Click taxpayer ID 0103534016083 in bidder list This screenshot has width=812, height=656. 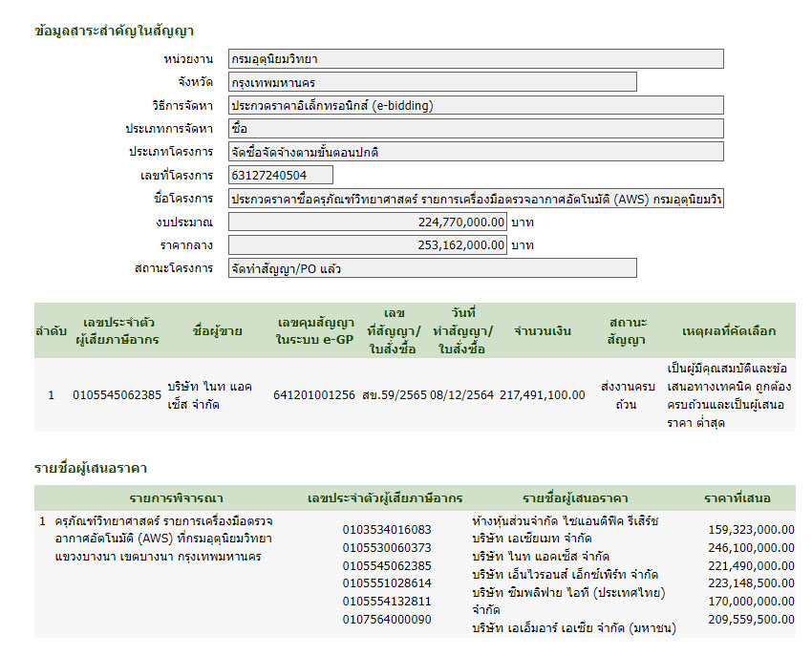(x=387, y=529)
